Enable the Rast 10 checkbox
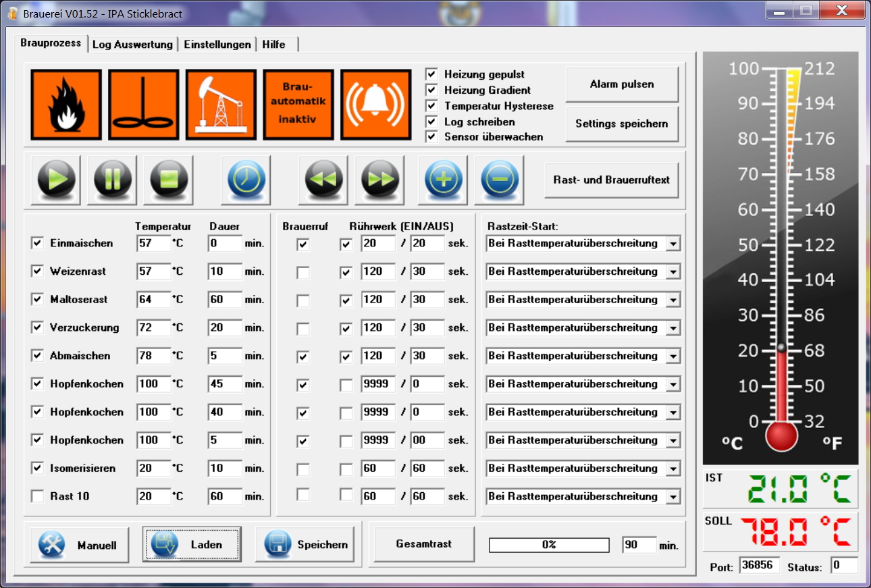Viewport: 871px width, 588px height. click(x=37, y=496)
